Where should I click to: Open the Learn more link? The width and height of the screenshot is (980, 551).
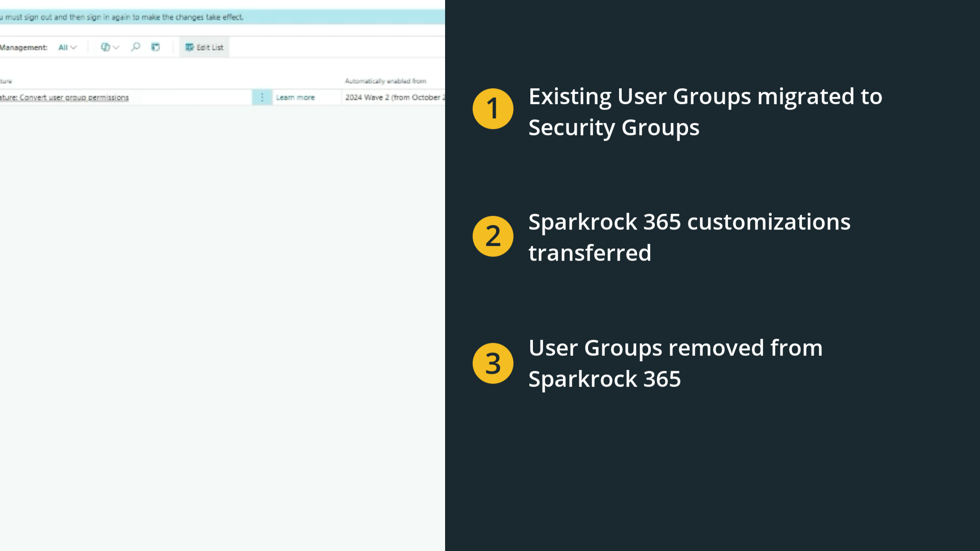(295, 97)
